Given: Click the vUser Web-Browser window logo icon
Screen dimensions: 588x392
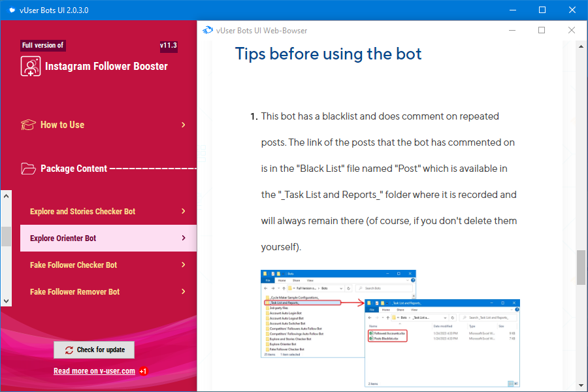Looking at the screenshot, I should 208,31.
